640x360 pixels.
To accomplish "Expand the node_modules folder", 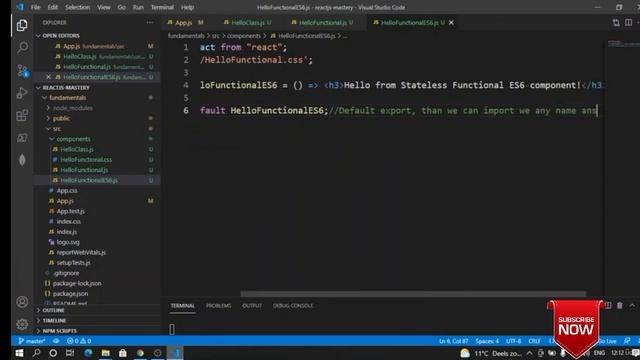I will click(73, 108).
